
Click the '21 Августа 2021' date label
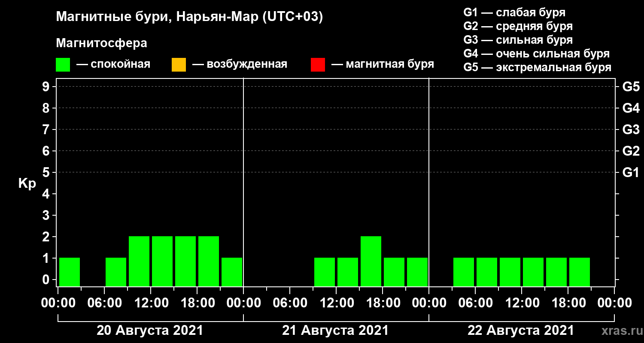coord(335,331)
